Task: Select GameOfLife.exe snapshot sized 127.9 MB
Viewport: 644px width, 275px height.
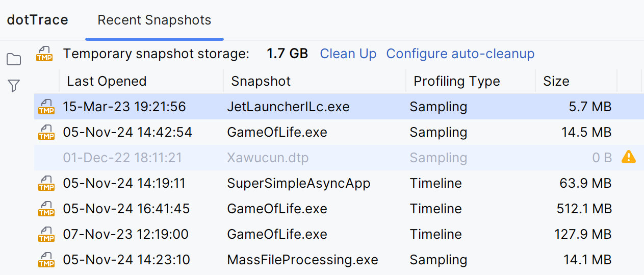Action: click(277, 234)
